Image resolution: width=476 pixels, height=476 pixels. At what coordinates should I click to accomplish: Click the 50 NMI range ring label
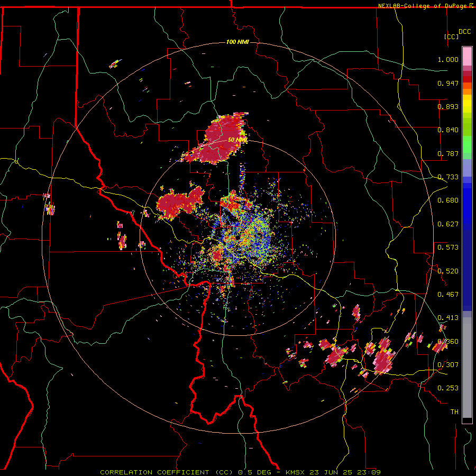(x=237, y=140)
